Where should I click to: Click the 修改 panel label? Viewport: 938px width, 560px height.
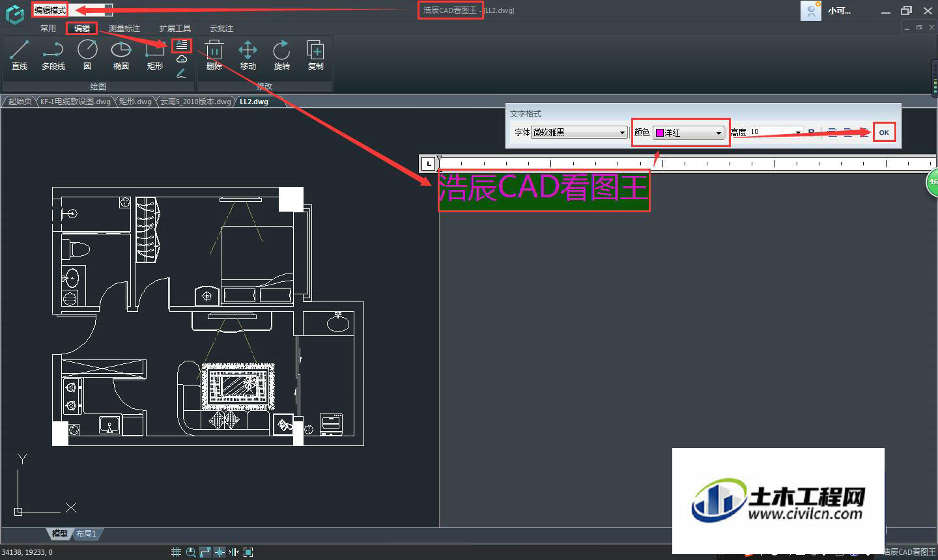[264, 86]
